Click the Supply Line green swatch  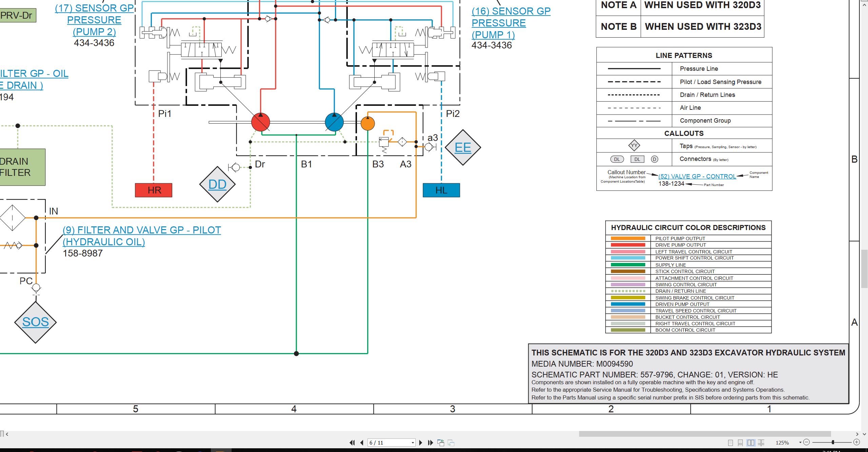click(x=628, y=265)
